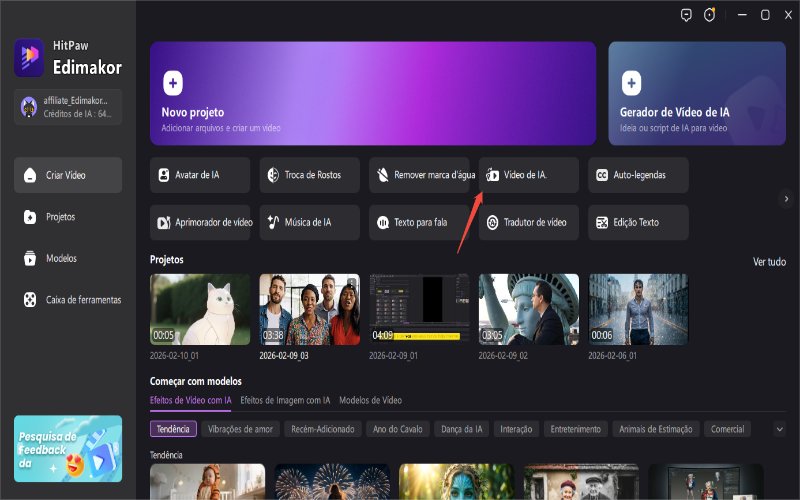Select the Tendência category chip
The width and height of the screenshot is (800, 500).
click(173, 429)
